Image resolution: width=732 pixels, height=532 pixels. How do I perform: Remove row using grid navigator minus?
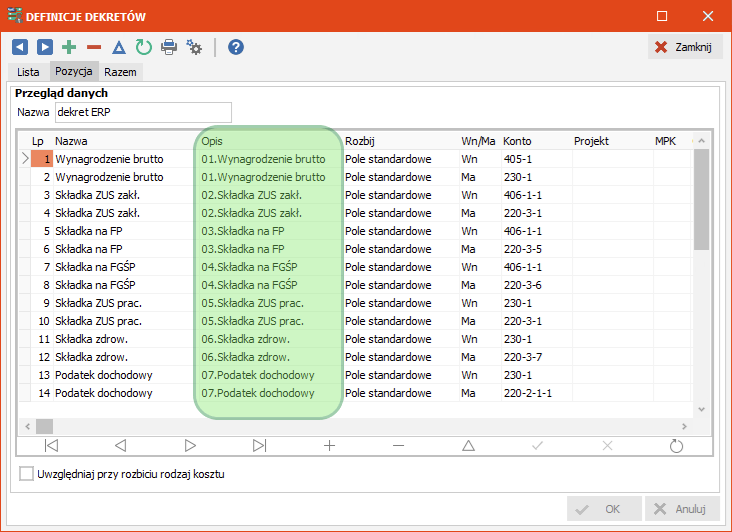(398, 446)
